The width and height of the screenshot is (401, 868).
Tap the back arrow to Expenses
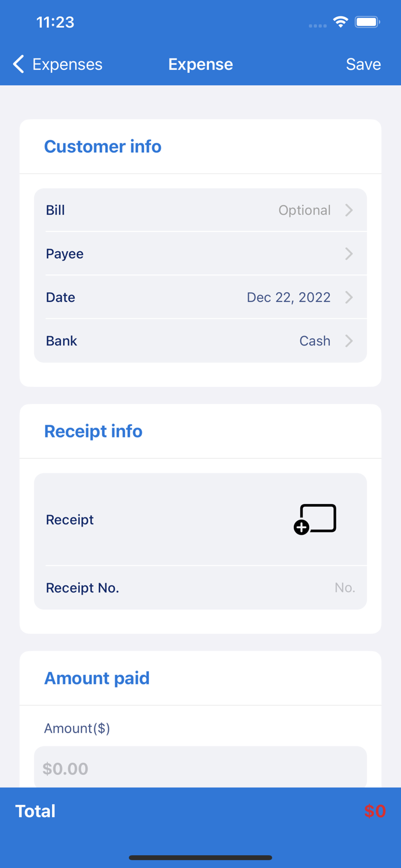coord(18,64)
